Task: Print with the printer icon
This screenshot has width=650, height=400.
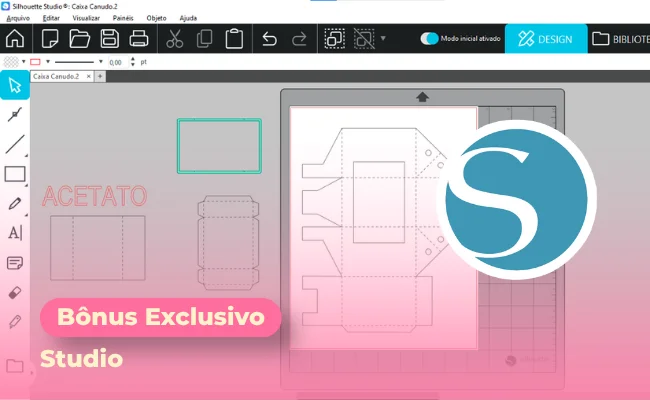Action: [x=139, y=39]
